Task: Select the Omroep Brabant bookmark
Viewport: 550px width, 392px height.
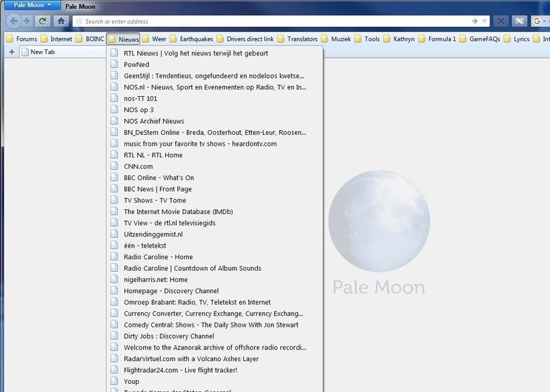Action: [x=214, y=302]
